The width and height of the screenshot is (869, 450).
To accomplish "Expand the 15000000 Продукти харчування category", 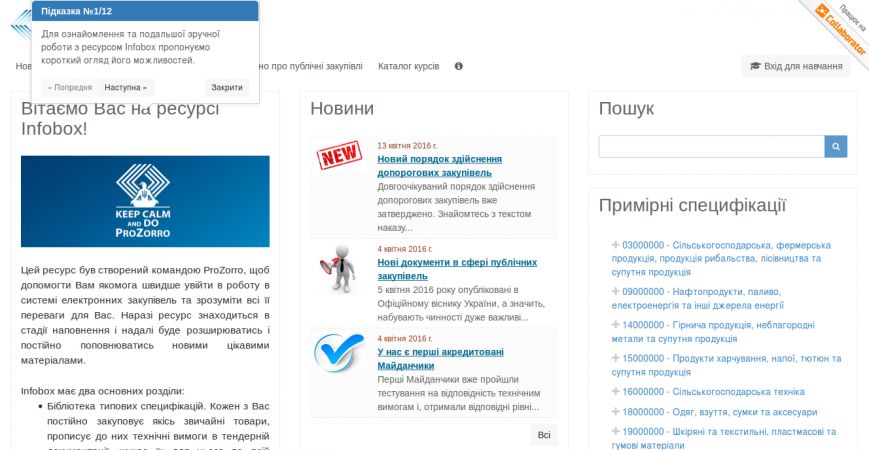I will coord(615,359).
